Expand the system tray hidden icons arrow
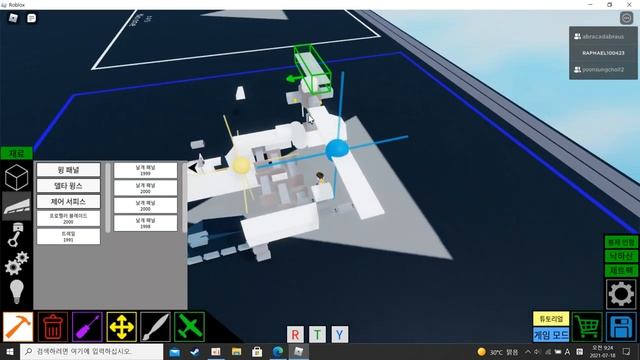The height and width of the screenshot is (360, 640). [528, 351]
